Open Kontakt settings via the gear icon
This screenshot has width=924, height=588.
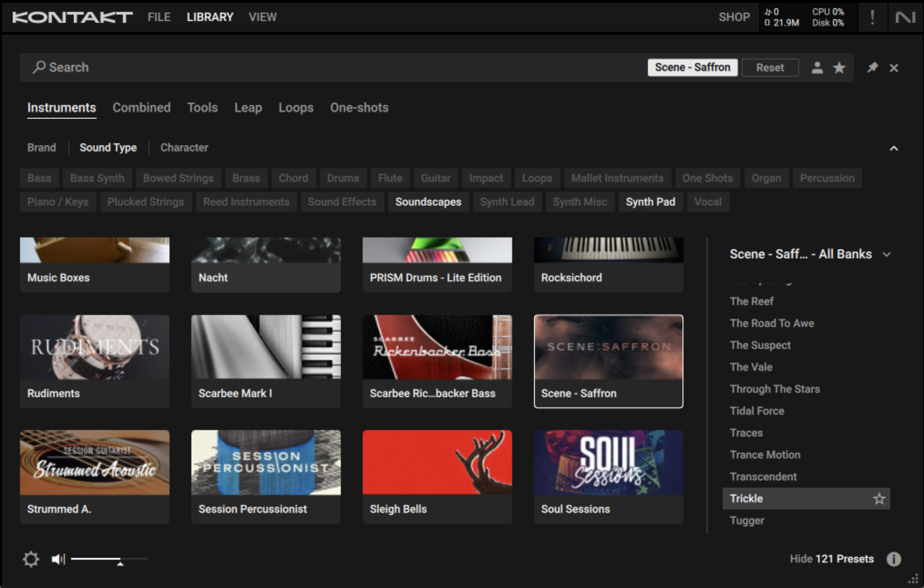coord(31,559)
